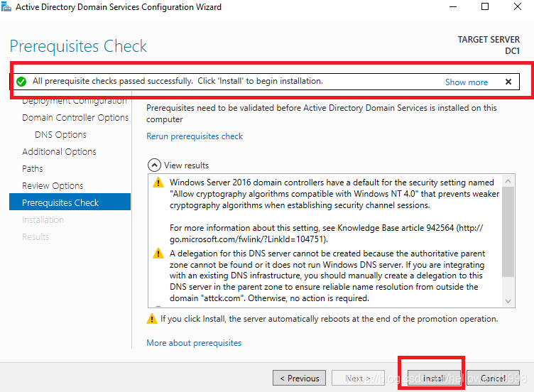
Task: Go to DNS Options step
Action: point(60,134)
